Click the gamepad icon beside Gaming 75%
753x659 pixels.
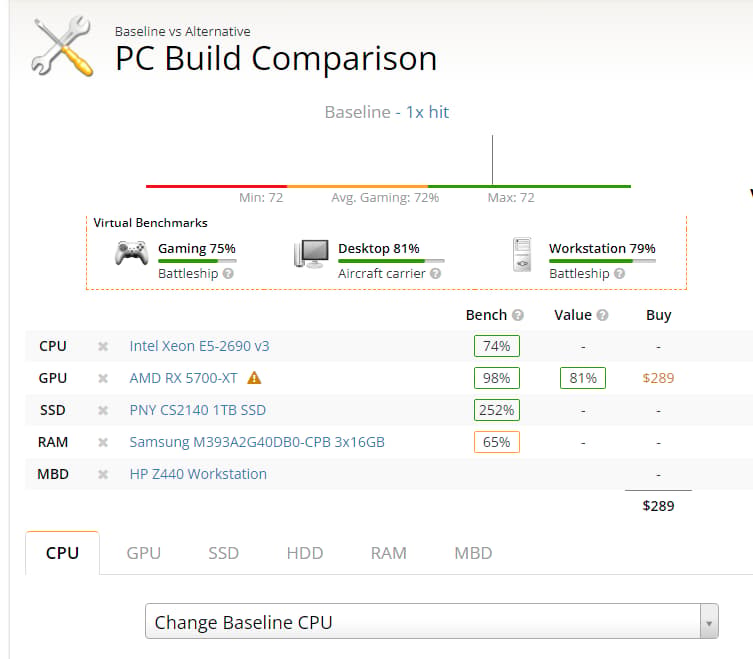pyautogui.click(x=132, y=253)
